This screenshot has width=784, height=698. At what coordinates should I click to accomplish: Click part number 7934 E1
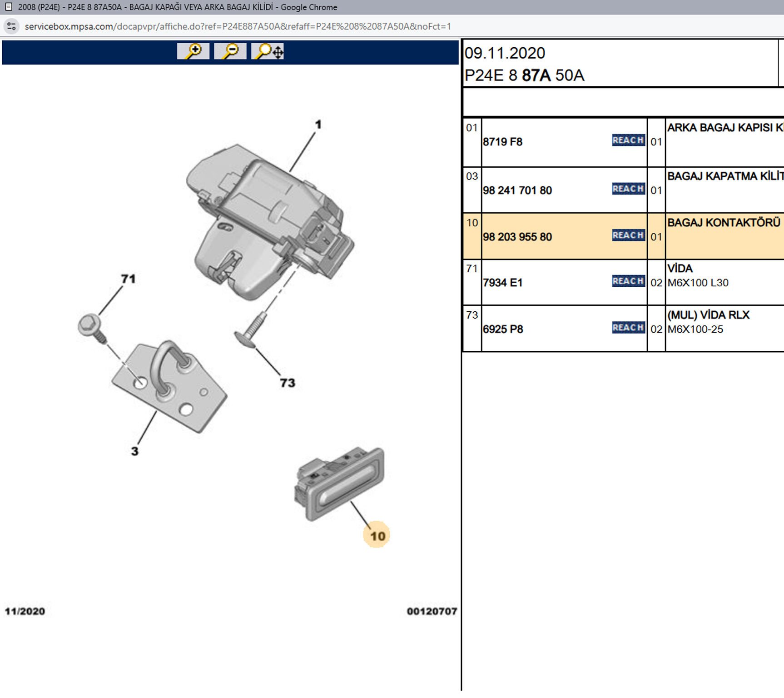[x=502, y=283]
